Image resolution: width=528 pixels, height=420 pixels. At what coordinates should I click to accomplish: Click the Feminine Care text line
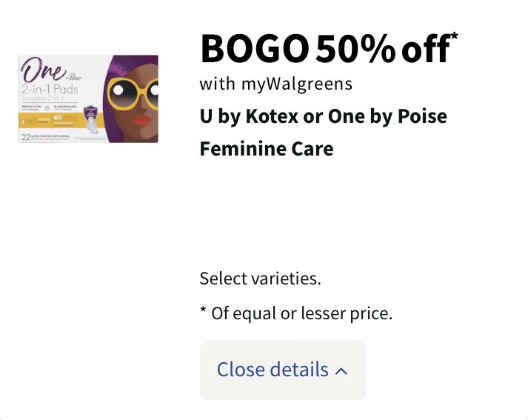point(267,149)
